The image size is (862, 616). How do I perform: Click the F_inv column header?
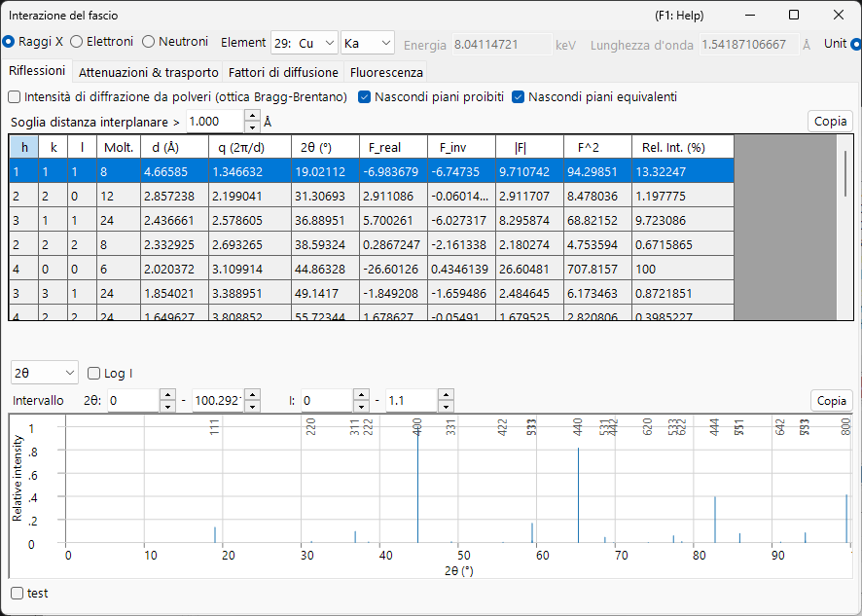461,147
